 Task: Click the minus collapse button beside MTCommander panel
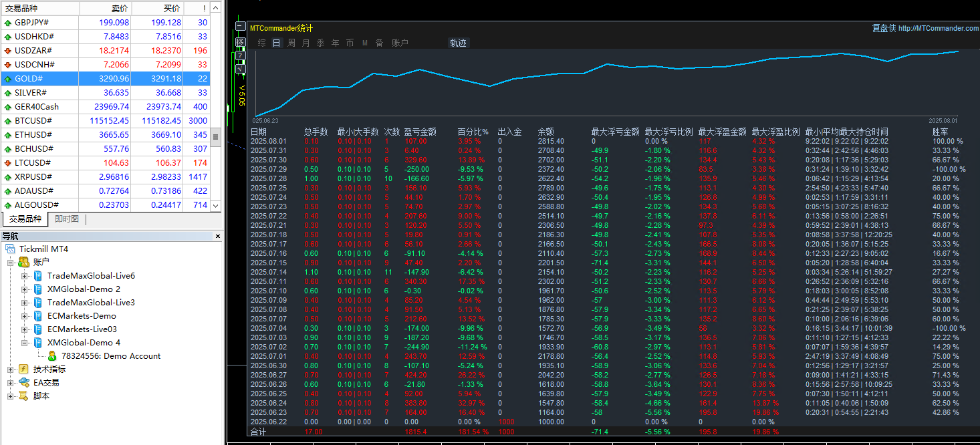240,27
